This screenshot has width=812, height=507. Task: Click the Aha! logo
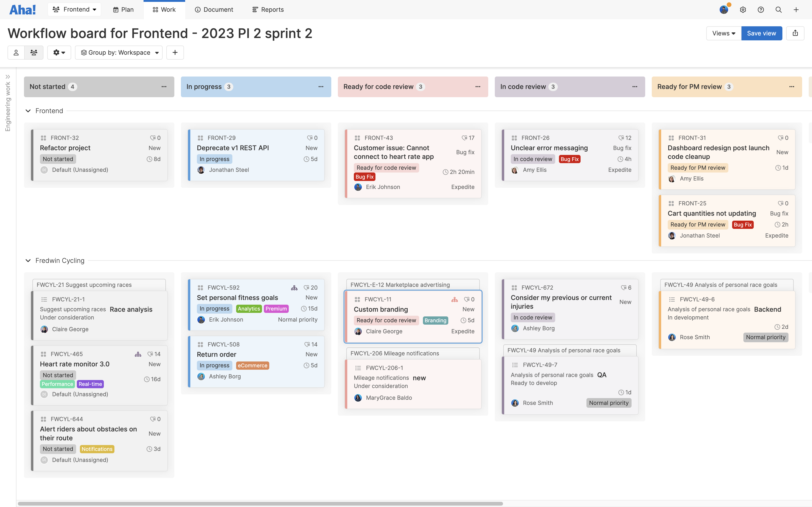[x=22, y=9]
